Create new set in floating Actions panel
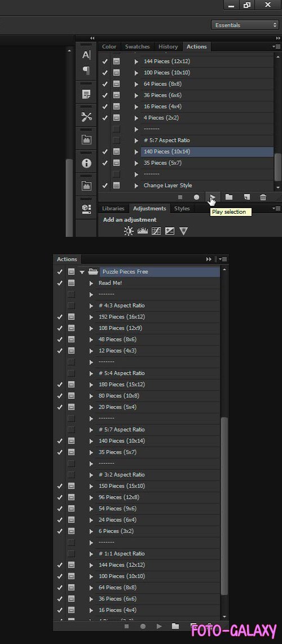282x644 pixels. click(175, 627)
